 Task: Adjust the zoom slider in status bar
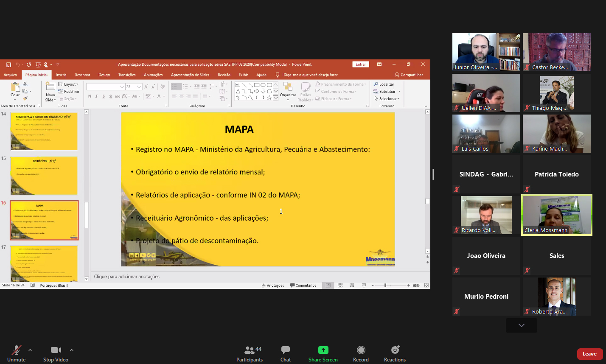[x=385, y=286]
